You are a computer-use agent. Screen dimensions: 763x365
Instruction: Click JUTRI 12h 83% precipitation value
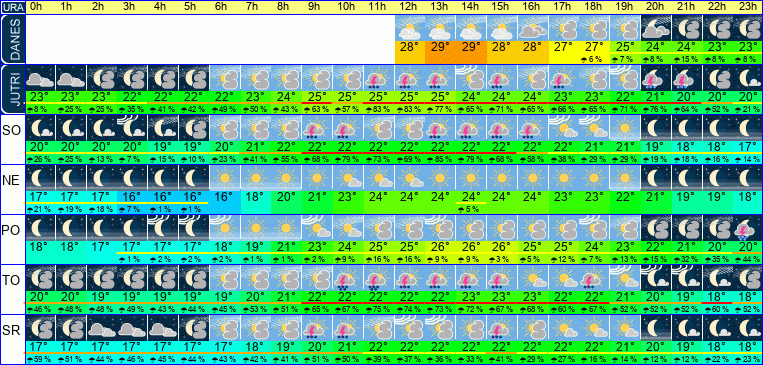[x=410, y=109]
